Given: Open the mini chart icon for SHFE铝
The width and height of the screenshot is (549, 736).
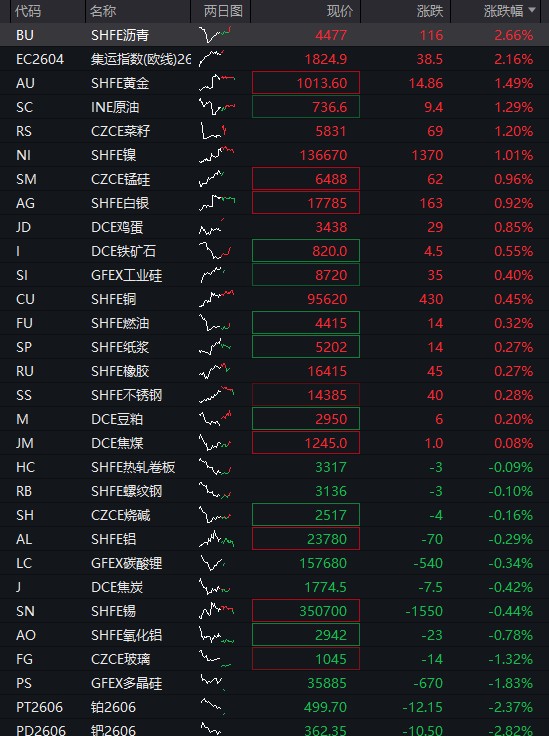Looking at the screenshot, I should point(216,539).
